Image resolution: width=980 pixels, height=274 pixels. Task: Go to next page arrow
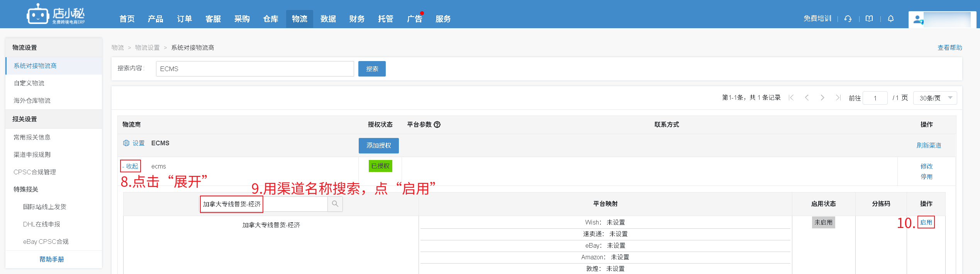(822, 98)
